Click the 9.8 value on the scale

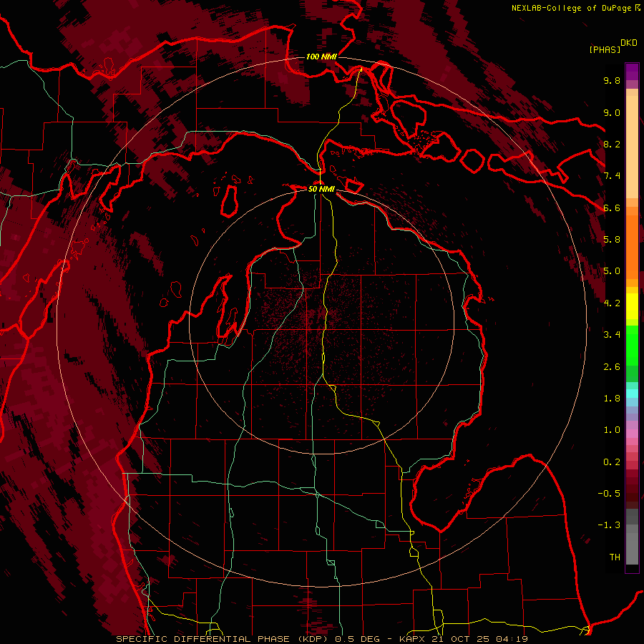coord(612,80)
